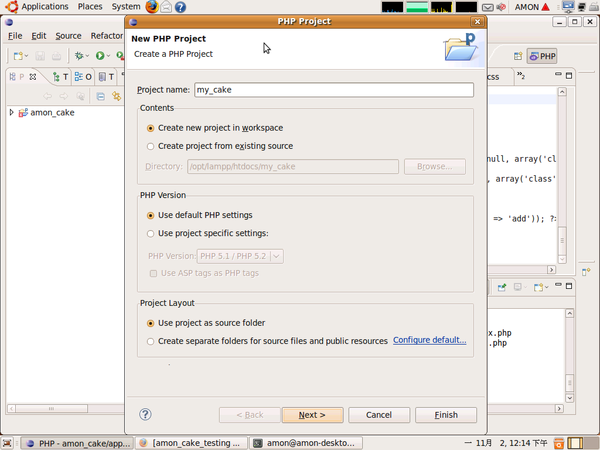Open the Applications menu in top panel

pyautogui.click(x=45, y=7)
